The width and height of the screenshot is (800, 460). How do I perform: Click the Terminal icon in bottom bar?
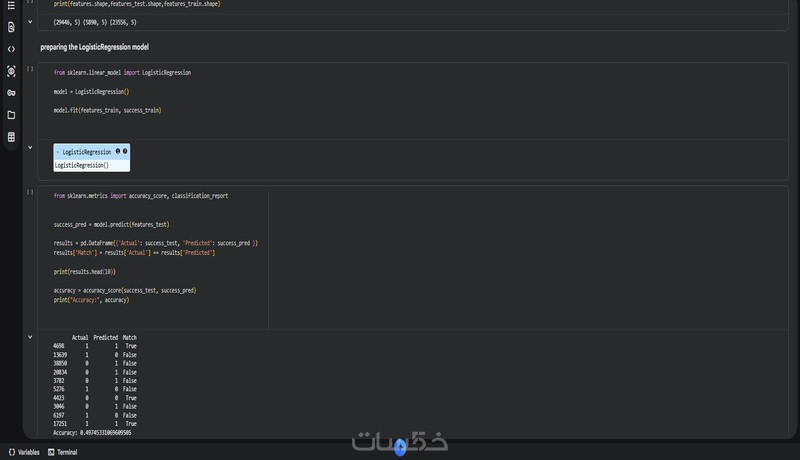click(x=51, y=452)
